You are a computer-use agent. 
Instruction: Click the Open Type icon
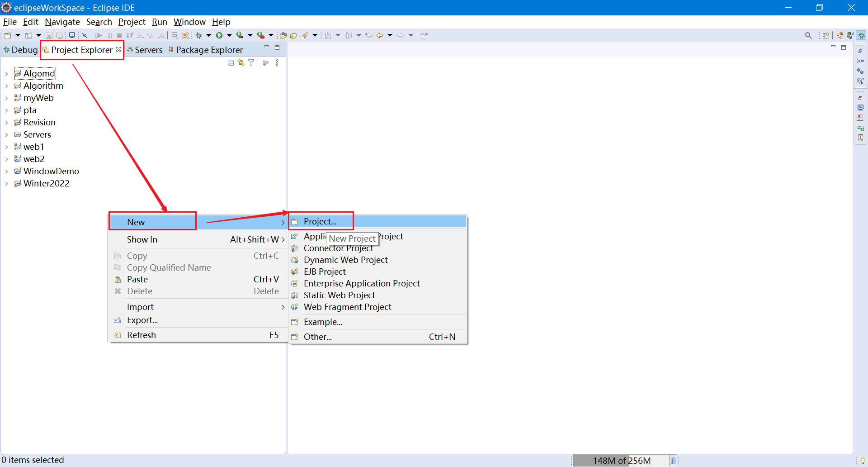pos(283,35)
